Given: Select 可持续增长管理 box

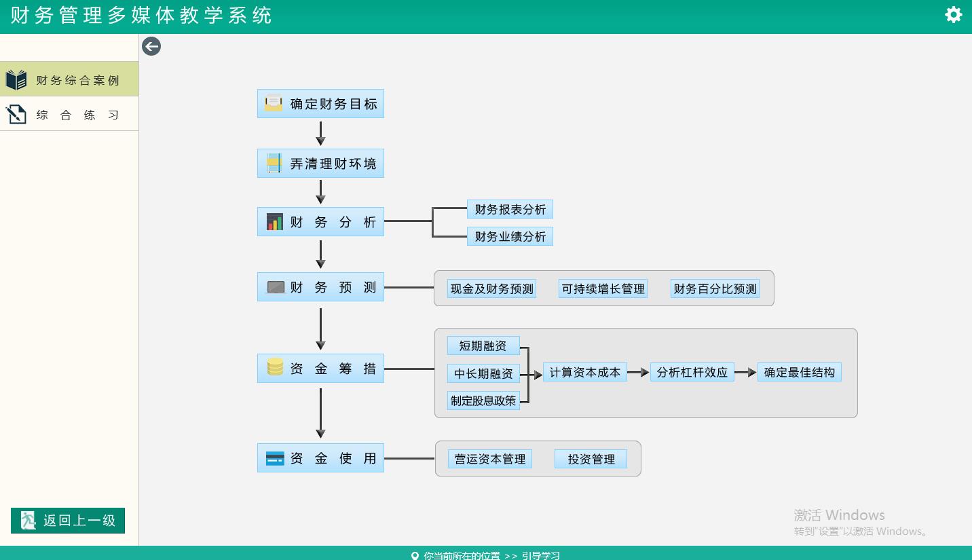Looking at the screenshot, I should coord(603,288).
